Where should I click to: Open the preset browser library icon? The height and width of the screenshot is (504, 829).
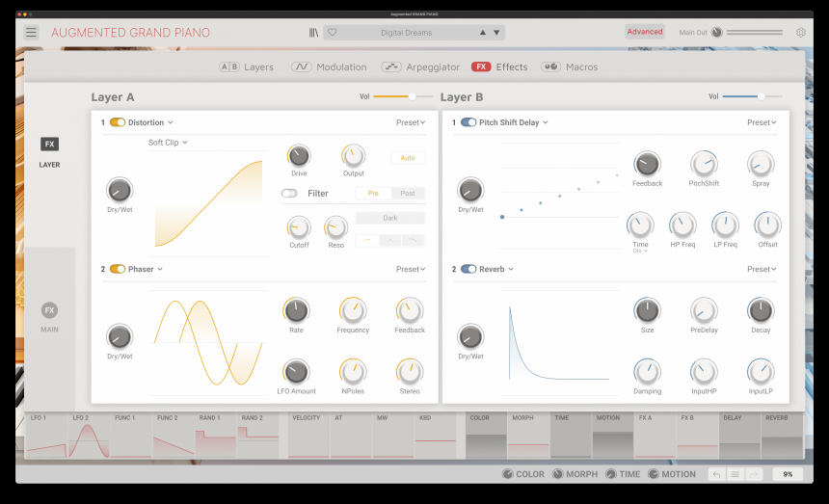coord(313,33)
